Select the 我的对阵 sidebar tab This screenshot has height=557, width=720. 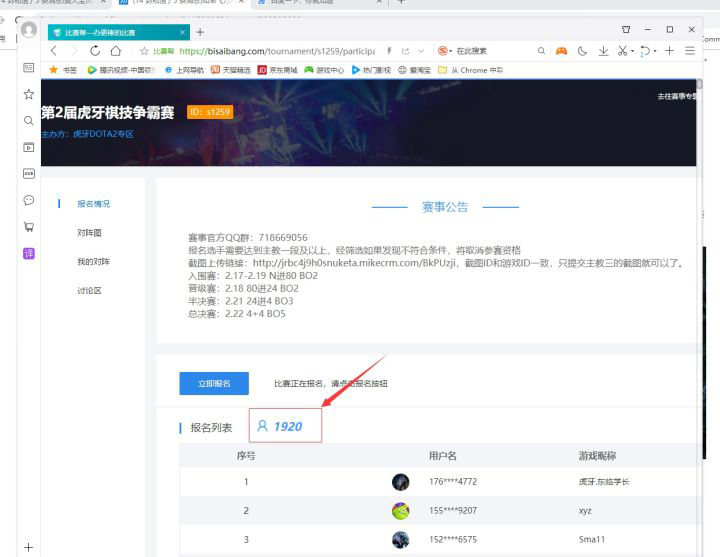point(93,262)
